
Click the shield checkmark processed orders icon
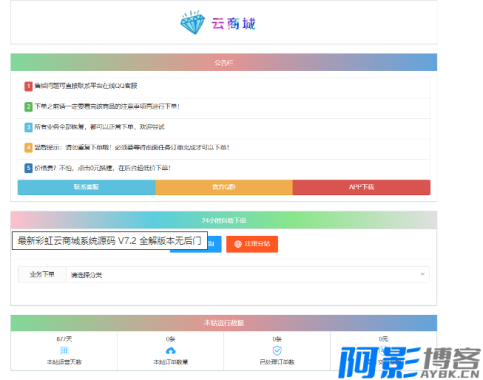[x=277, y=351]
